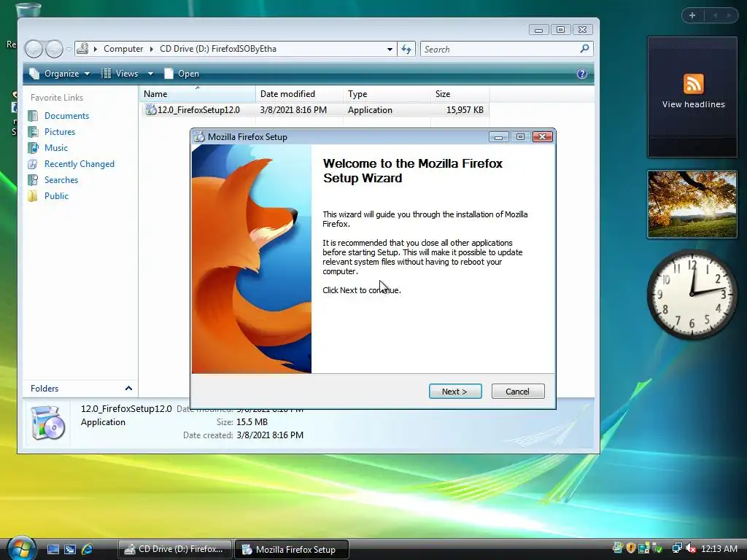This screenshot has height=560, width=747.
Task: Launch Internet Explorer from quick launch
Action: 88,549
